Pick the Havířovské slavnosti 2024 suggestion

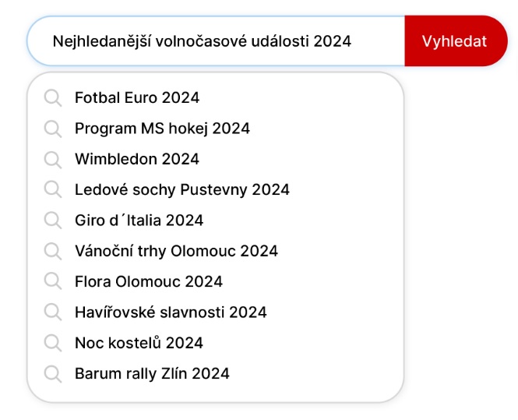[216, 312]
